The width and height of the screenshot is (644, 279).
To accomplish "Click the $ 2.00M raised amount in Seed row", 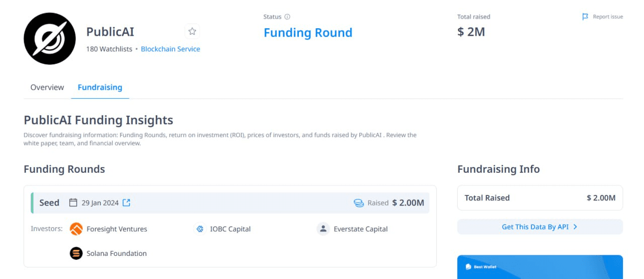I will pyautogui.click(x=408, y=202).
